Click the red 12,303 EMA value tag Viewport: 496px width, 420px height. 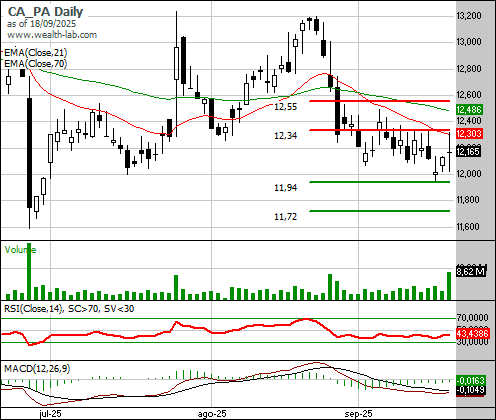[469, 134]
